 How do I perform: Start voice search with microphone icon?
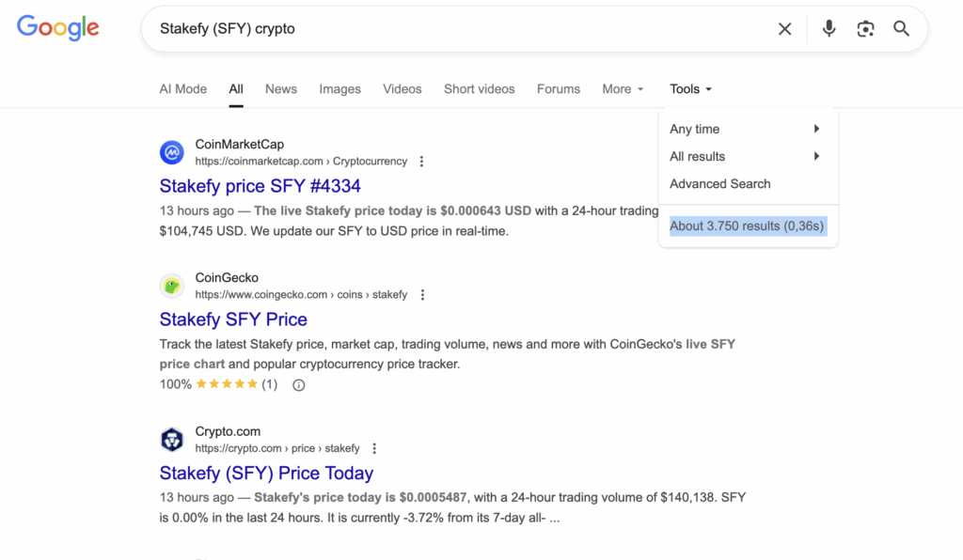[829, 29]
